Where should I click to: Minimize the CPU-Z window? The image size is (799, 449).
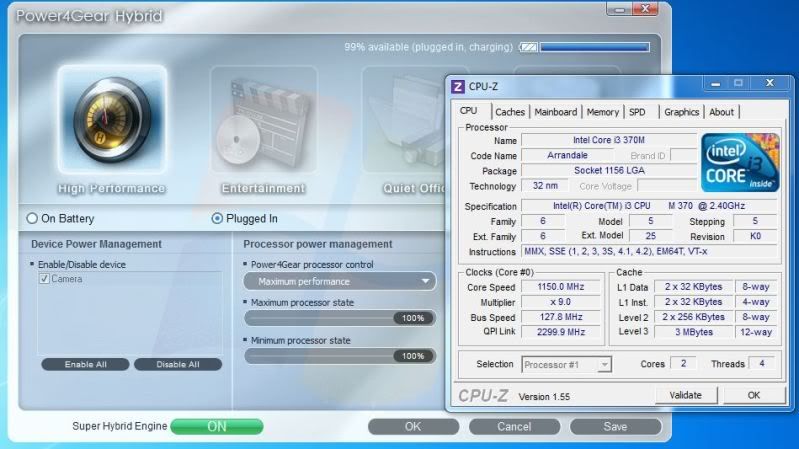click(715, 84)
